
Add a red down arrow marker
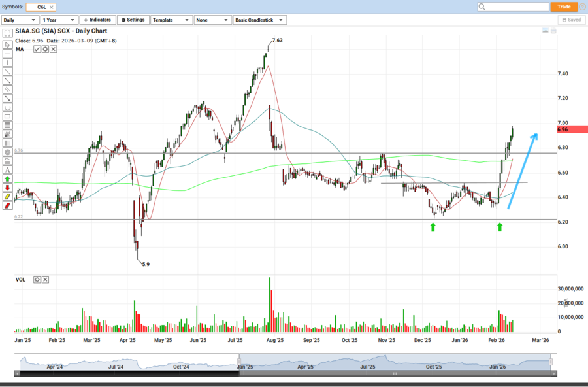(7, 187)
